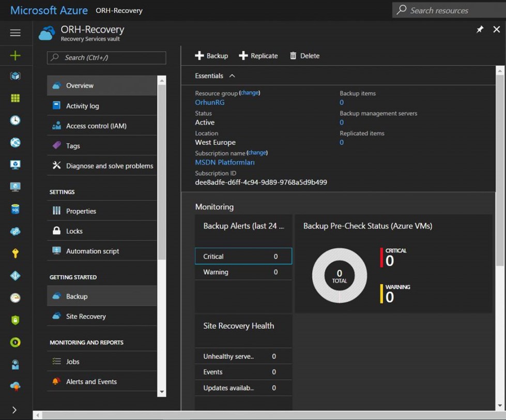This screenshot has height=420, width=506.
Task: Pin the ORH-Recovery blade to dashboard
Action: (480, 29)
